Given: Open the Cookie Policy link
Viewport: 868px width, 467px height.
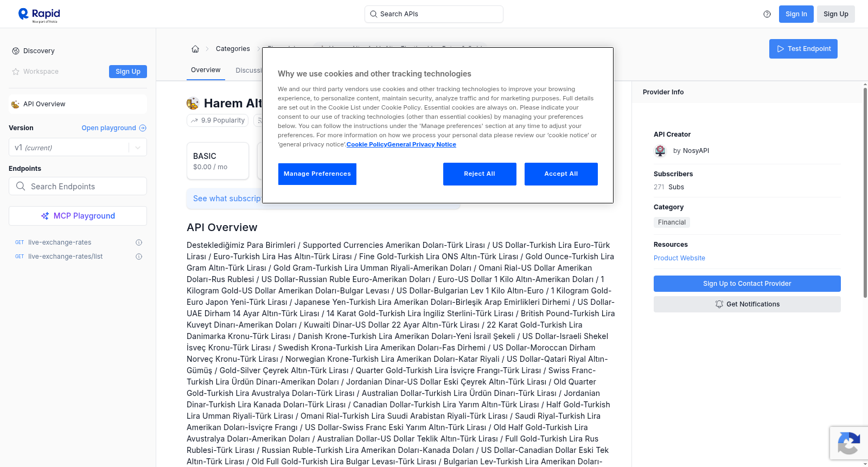Looking at the screenshot, I should pyautogui.click(x=367, y=144).
